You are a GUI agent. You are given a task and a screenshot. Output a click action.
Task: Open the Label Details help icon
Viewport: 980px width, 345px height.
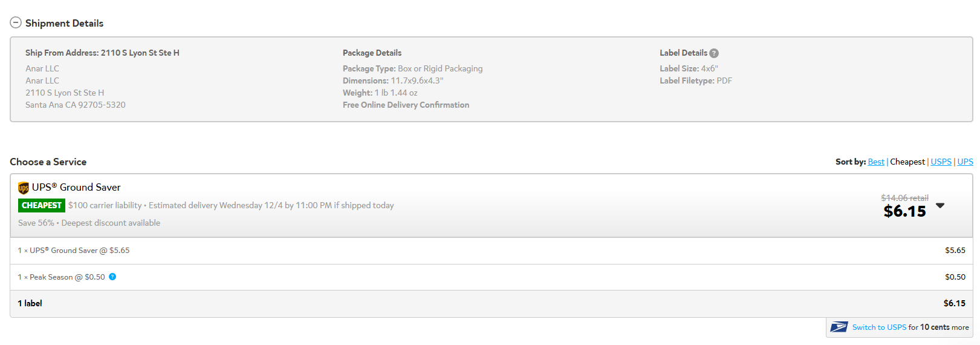(x=714, y=53)
